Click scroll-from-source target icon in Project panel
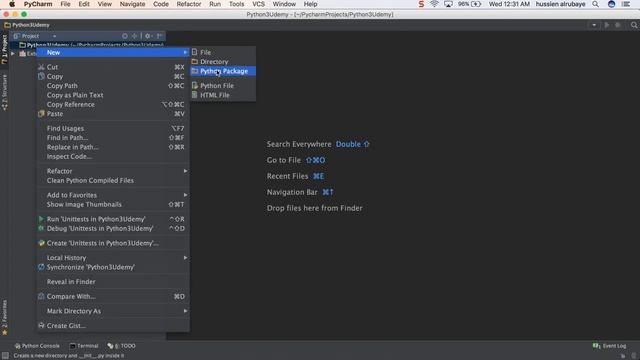This screenshot has height=360, width=640. click(x=125, y=36)
